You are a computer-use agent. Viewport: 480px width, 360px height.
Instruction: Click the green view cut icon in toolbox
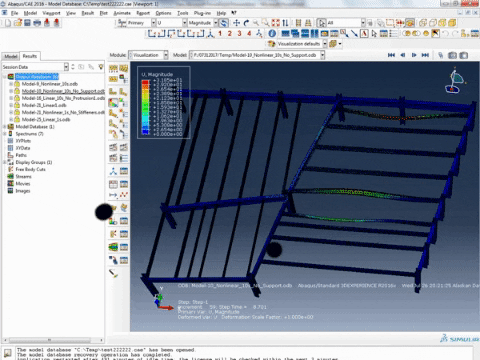pyautogui.click(x=113, y=247)
